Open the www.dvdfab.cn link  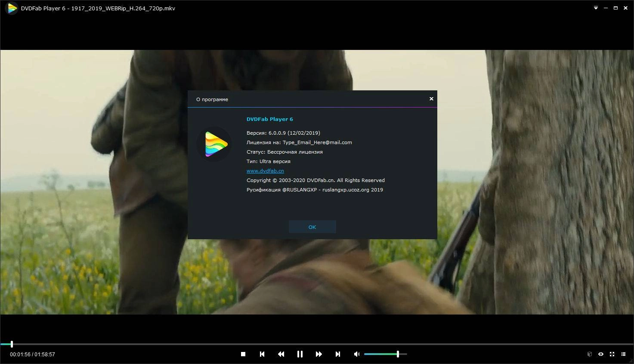point(265,171)
